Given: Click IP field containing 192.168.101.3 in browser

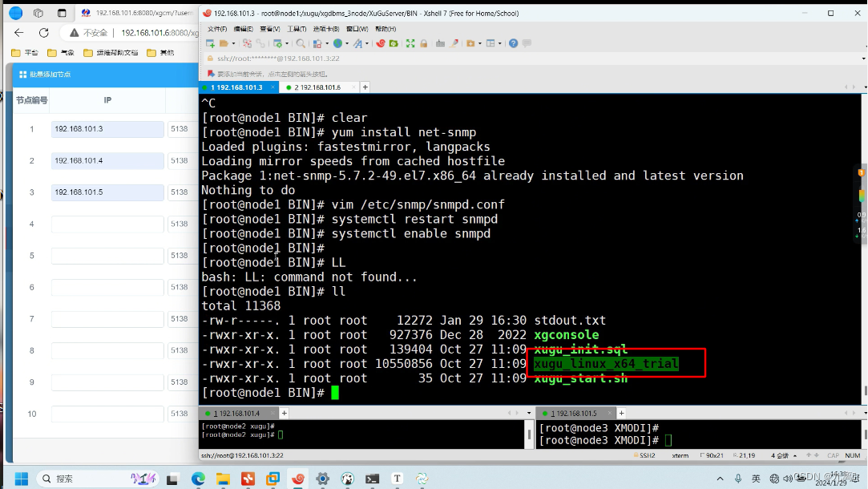Looking at the screenshot, I should (x=107, y=129).
